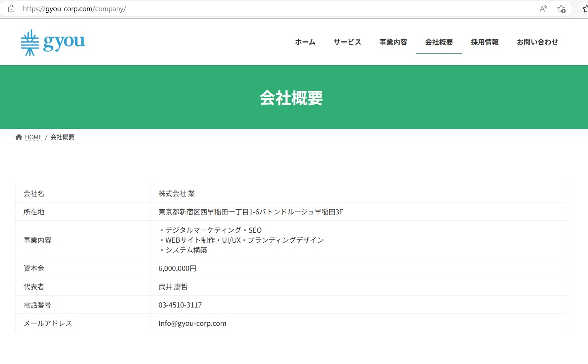
Task: Click the lock icon in address bar
Action: click(12, 9)
